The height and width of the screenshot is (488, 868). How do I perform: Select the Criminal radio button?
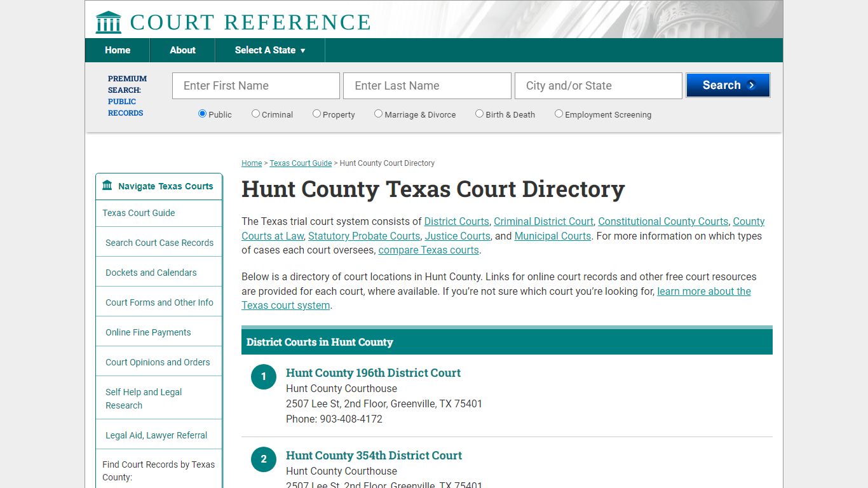coord(255,114)
